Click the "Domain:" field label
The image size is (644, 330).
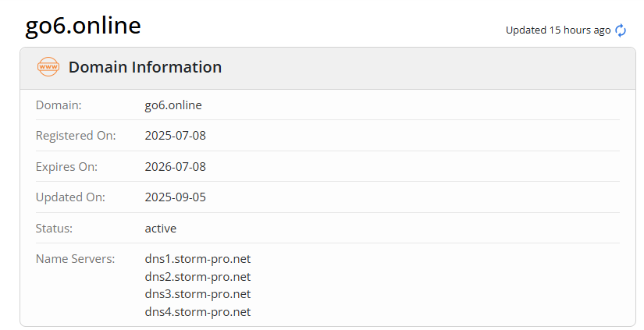pos(59,105)
